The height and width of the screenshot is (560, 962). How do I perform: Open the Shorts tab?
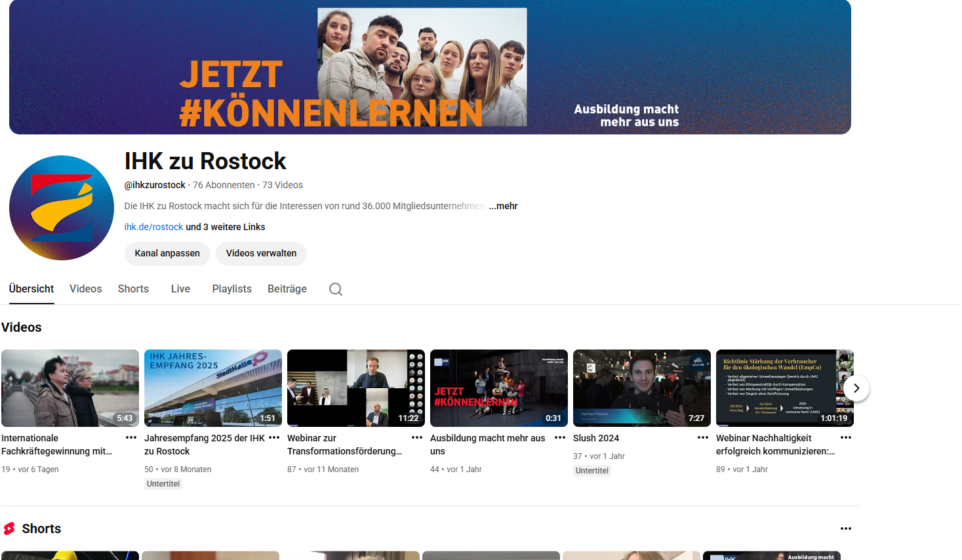point(133,289)
